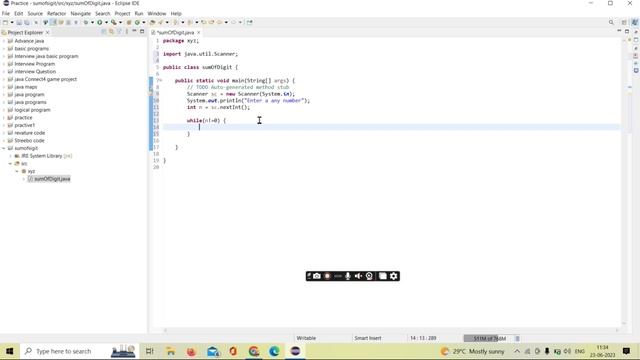The image size is (640, 360).
Task: Select the sumOfDigit.java editor tab
Action: [x=175, y=32]
